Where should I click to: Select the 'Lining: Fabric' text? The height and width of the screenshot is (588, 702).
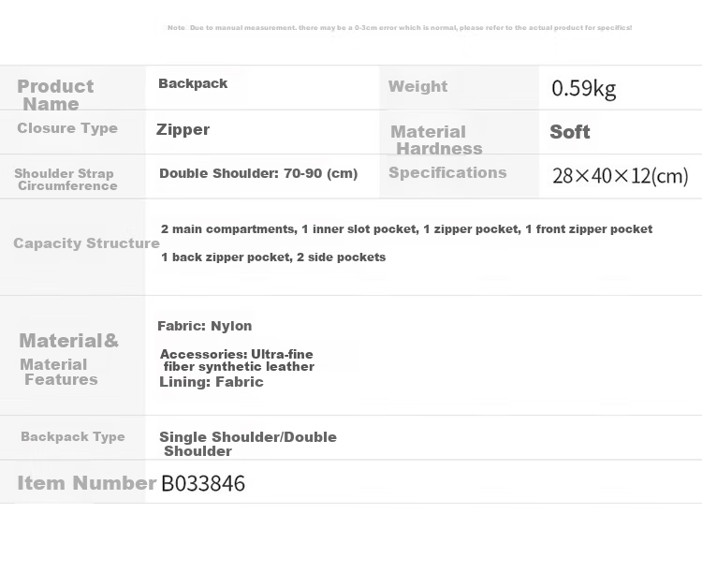pyautogui.click(x=212, y=382)
